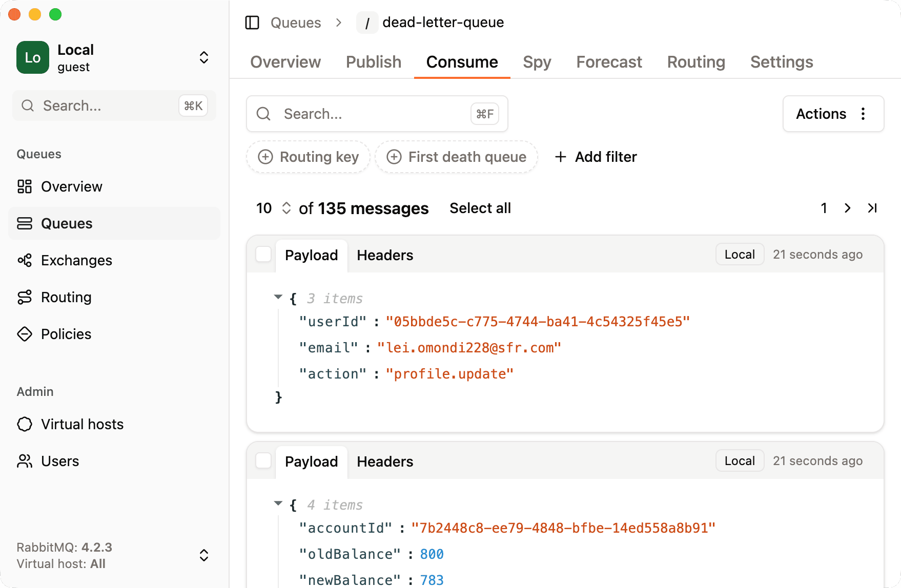Viewport: 901px width, 588px height.
Task: Adjust the messages-per-page stepper
Action: [x=286, y=208]
